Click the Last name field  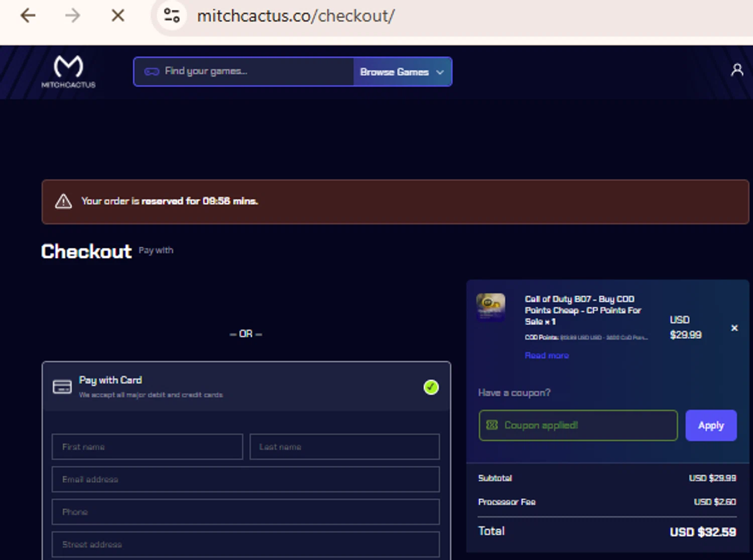click(x=345, y=447)
